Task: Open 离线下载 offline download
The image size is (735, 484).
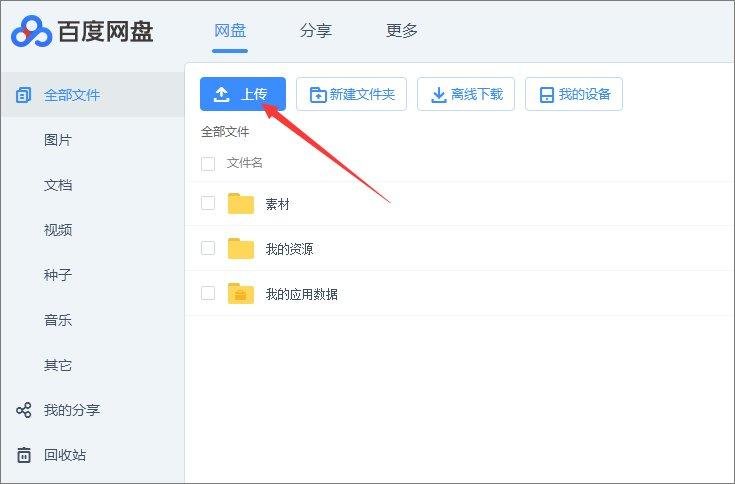Action: pyautogui.click(x=466, y=95)
